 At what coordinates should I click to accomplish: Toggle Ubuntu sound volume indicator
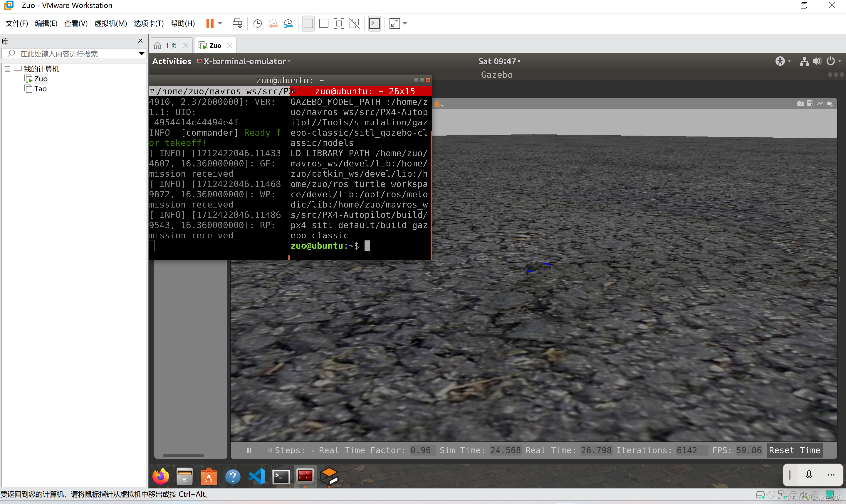click(x=817, y=61)
